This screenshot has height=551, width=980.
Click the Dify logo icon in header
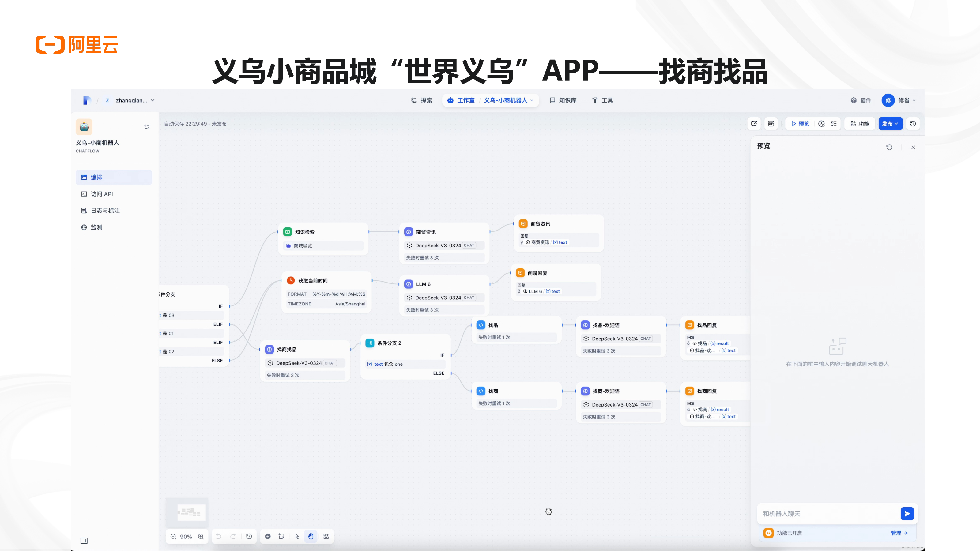87,100
